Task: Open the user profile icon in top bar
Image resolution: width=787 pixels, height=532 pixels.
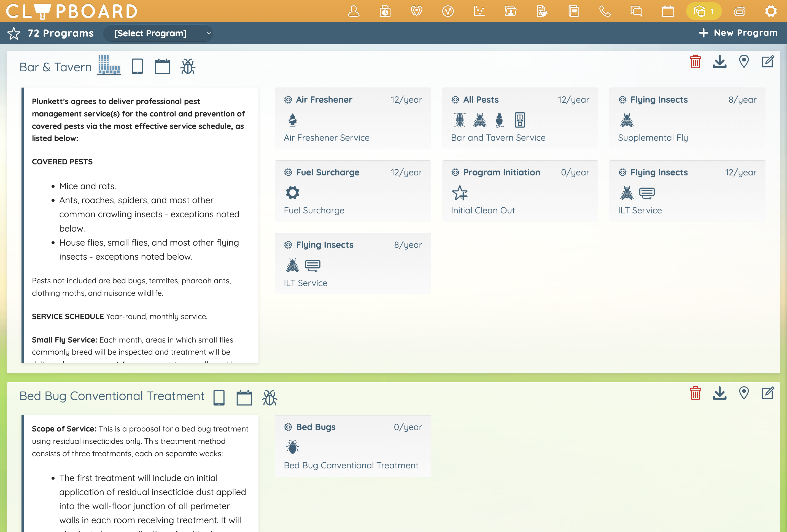Action: pos(354,11)
